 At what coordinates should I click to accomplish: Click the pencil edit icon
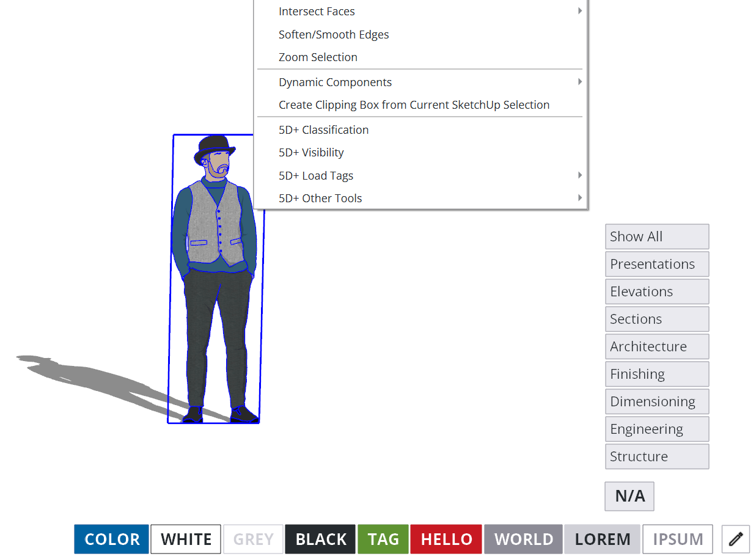click(x=735, y=539)
